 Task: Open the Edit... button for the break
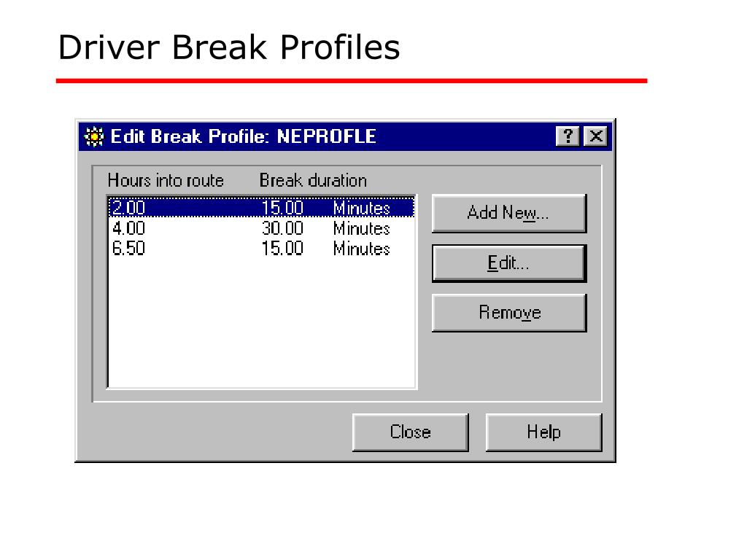tap(508, 263)
